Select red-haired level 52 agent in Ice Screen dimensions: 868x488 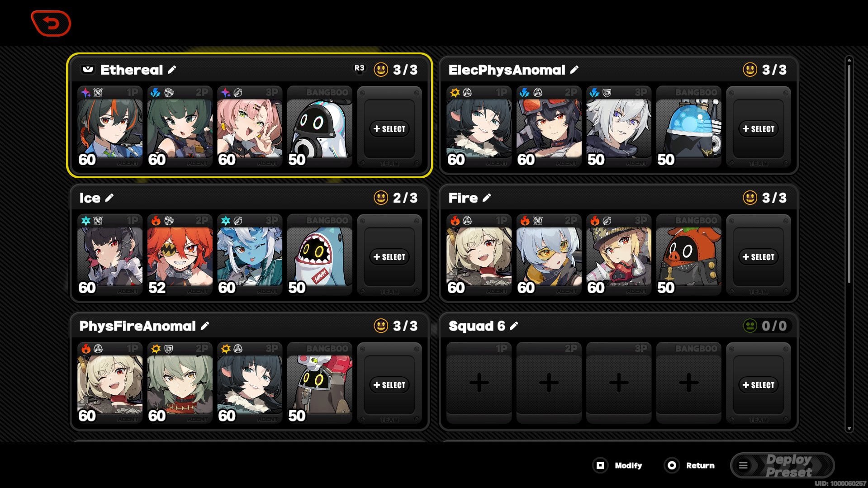point(180,255)
